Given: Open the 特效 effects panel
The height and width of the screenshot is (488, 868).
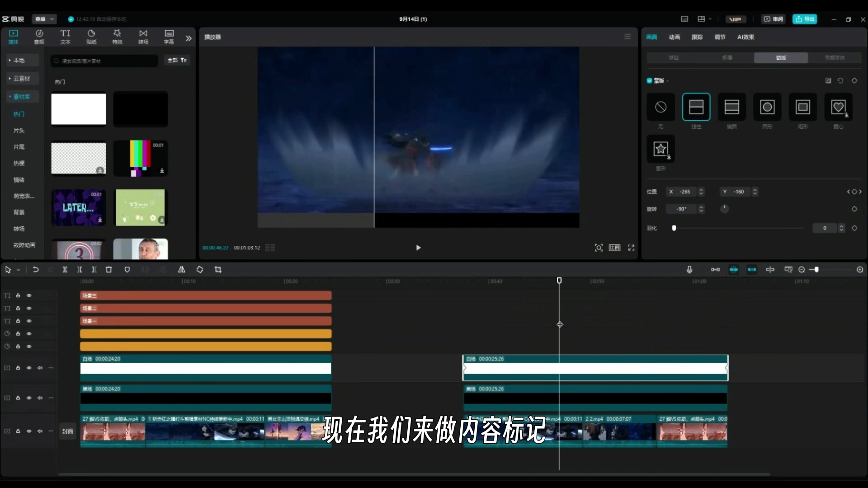Looking at the screenshot, I should [117, 37].
